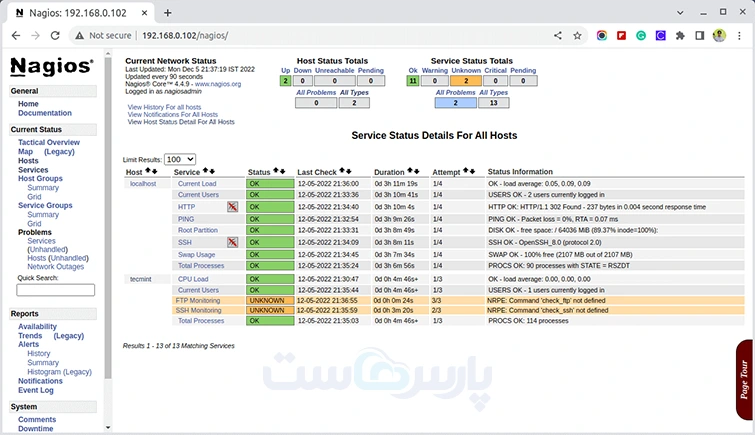Viewport: 755px width, 435px height.
Task: Open Service Groups sidebar link
Action: [x=45, y=205]
